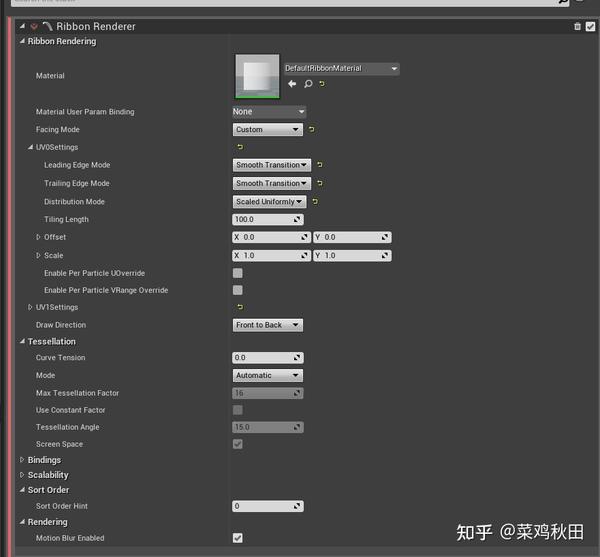Browse to Material asset with magnifier
The height and width of the screenshot is (557, 600).
coord(308,83)
